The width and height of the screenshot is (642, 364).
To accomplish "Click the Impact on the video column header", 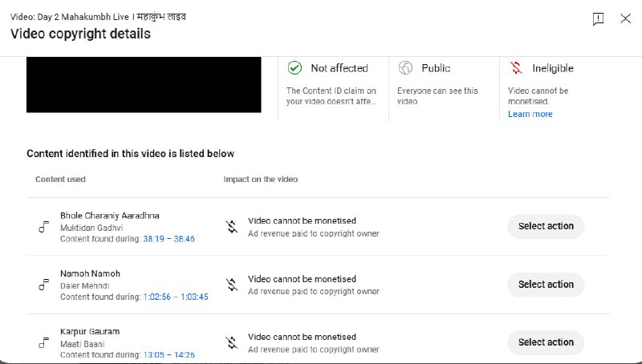I will click(260, 179).
